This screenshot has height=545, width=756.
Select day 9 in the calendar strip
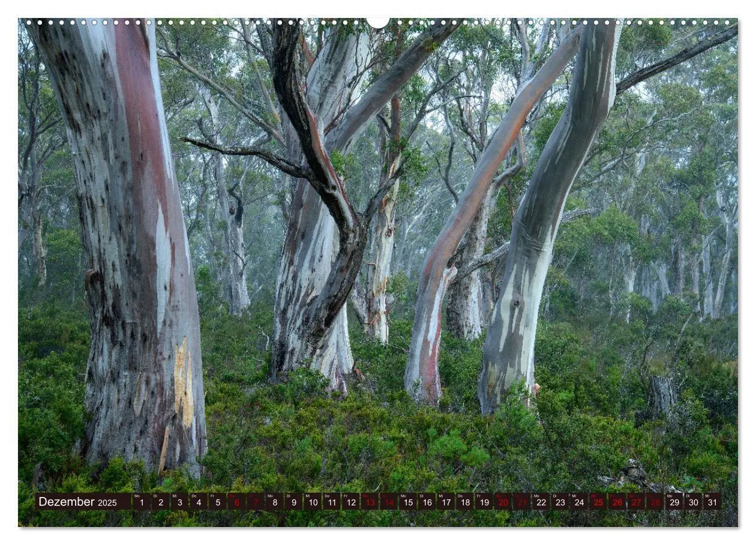[x=293, y=502]
